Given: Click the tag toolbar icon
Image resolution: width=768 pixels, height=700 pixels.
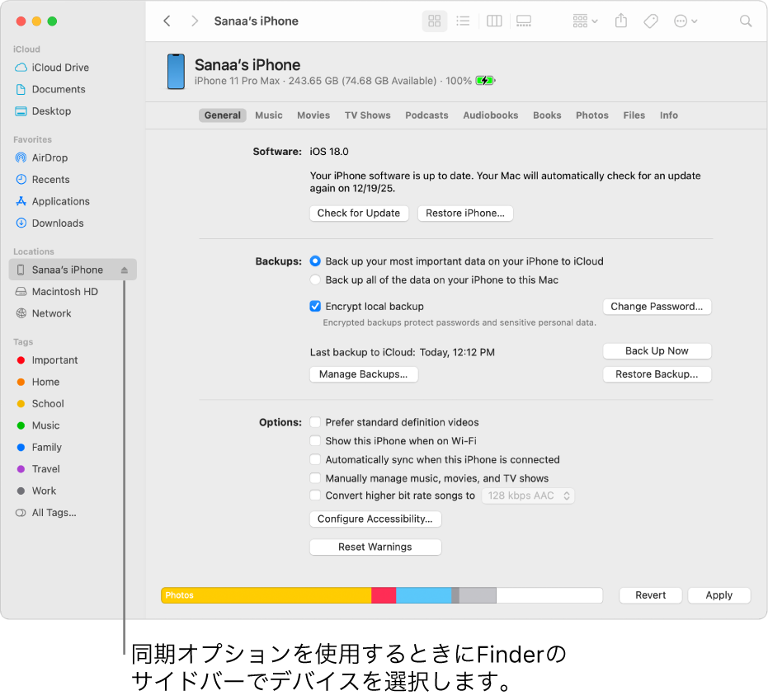Looking at the screenshot, I should 650,21.
